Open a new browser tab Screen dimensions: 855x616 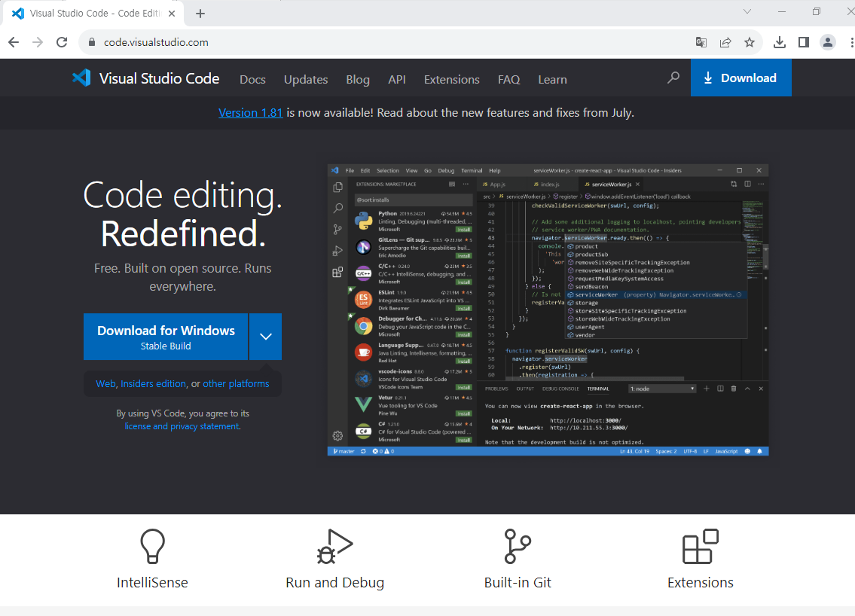pyautogui.click(x=200, y=14)
